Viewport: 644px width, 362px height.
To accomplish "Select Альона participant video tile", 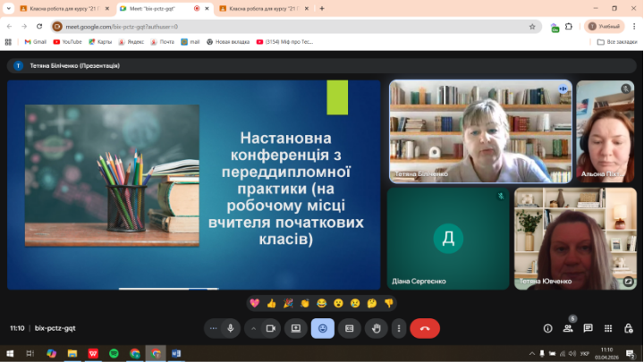I will click(x=606, y=131).
